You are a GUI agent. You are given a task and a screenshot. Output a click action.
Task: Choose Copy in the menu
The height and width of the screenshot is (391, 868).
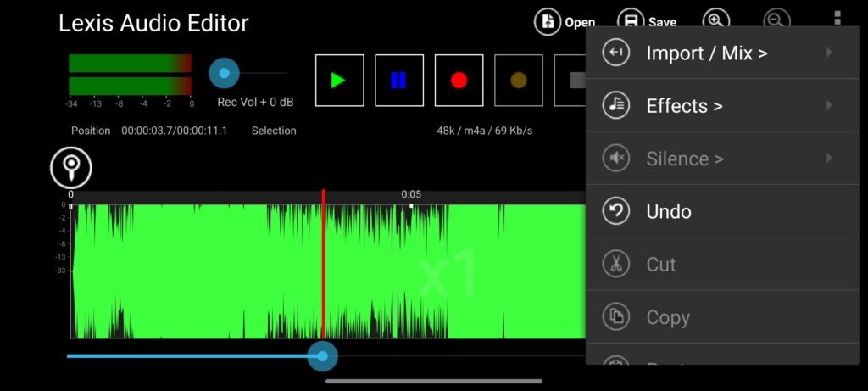[x=667, y=317]
